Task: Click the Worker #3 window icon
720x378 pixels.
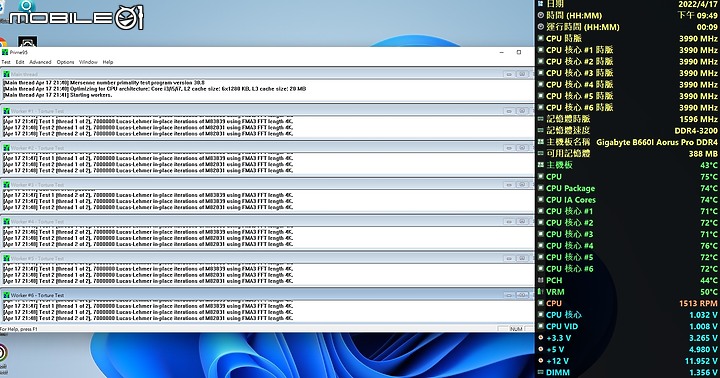Action: (x=6, y=185)
